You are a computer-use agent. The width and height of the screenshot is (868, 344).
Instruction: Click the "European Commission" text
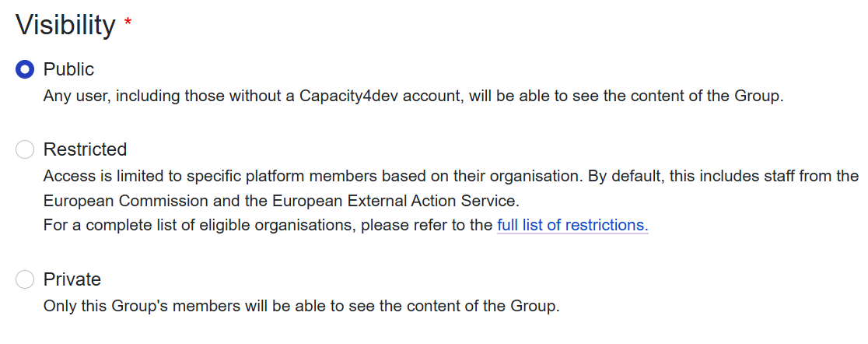(x=126, y=201)
